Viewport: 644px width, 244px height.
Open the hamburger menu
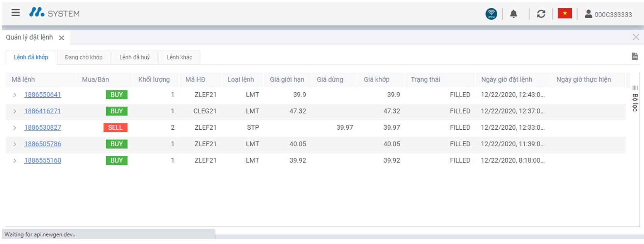pos(15,13)
